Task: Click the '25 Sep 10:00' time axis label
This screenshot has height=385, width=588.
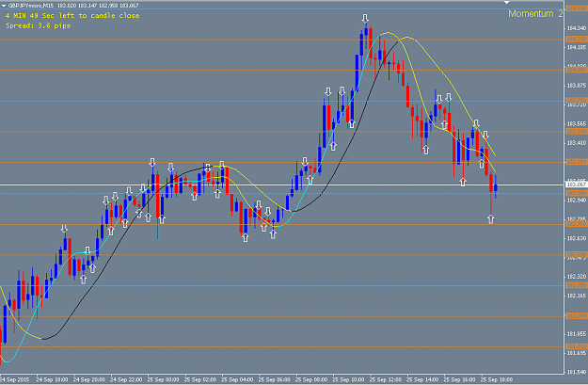Action: [x=348, y=379]
